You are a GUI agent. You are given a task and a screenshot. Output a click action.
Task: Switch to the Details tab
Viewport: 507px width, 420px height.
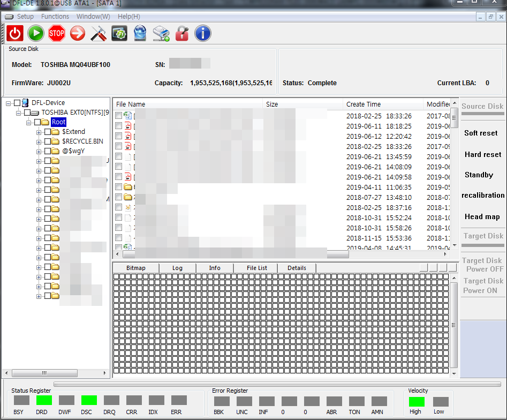297,268
